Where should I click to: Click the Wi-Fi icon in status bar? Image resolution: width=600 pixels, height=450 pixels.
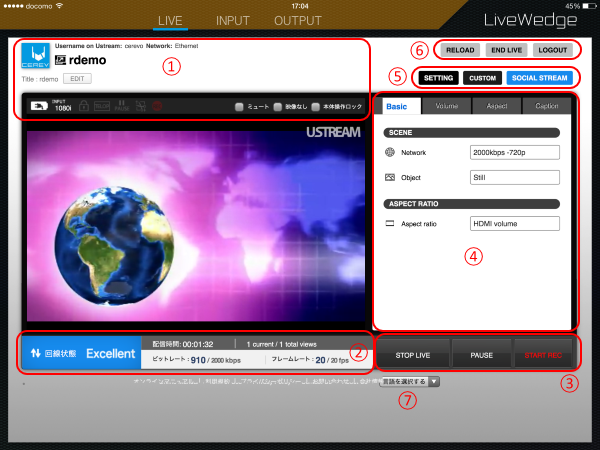(59, 6)
